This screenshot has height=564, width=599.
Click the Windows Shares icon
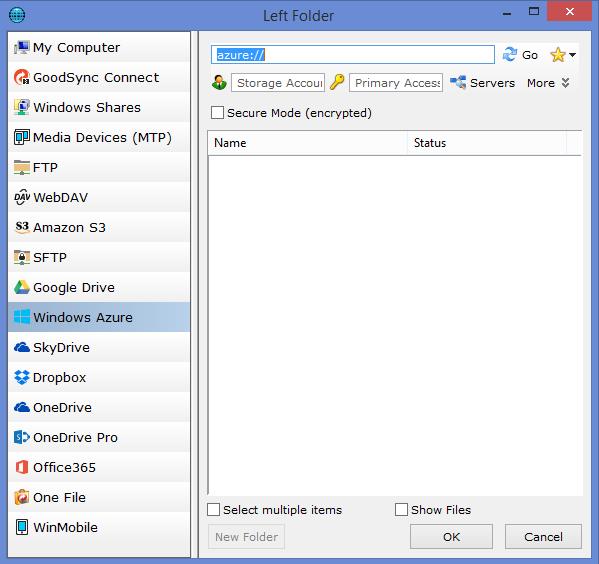click(21, 107)
